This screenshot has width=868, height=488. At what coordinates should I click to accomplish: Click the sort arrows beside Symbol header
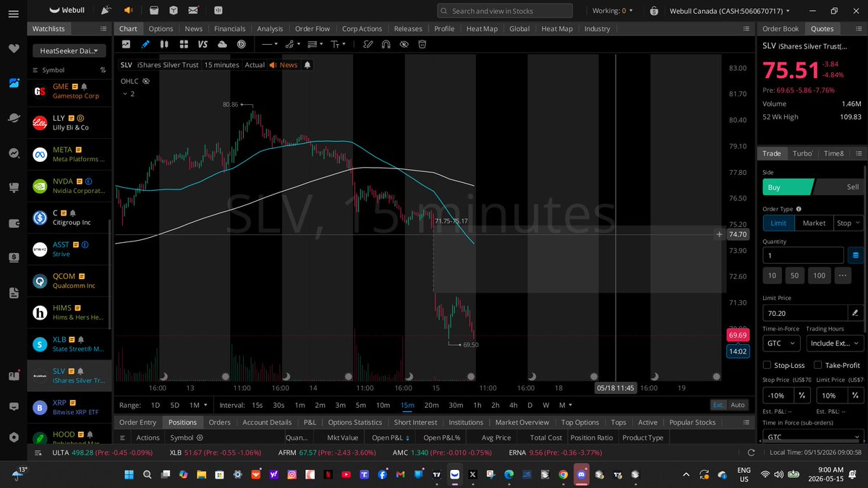tap(103, 70)
